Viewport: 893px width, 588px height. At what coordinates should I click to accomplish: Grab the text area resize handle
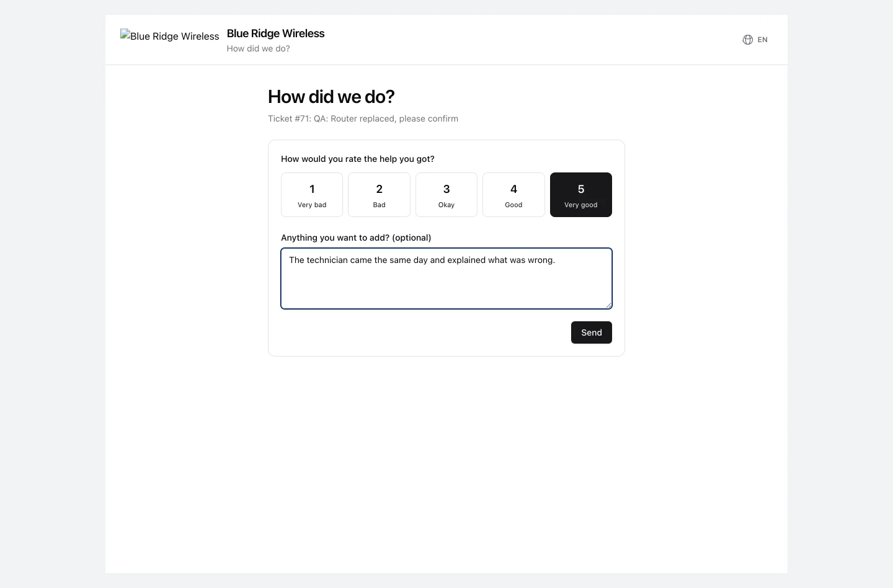point(608,305)
